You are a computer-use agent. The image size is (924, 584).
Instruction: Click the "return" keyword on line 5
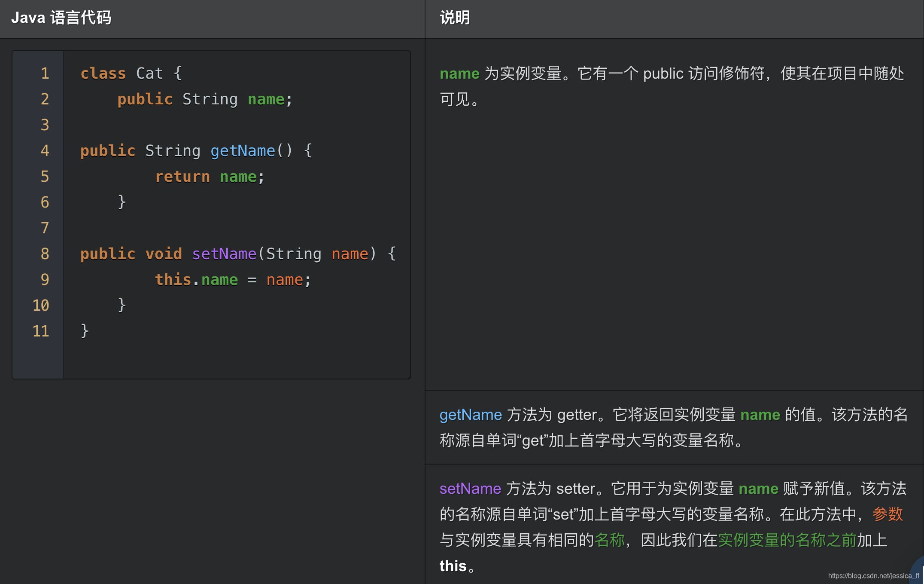(182, 176)
